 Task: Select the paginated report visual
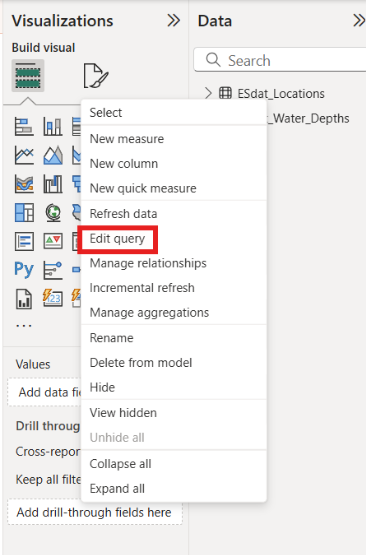tap(24, 299)
